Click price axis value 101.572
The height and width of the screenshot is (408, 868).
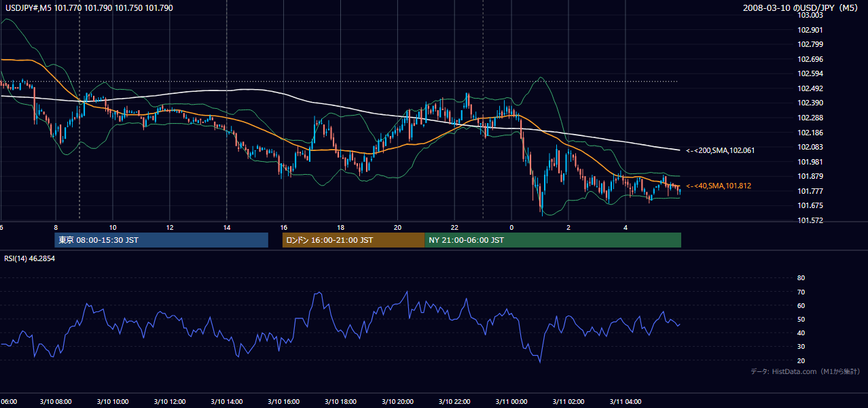(x=810, y=220)
